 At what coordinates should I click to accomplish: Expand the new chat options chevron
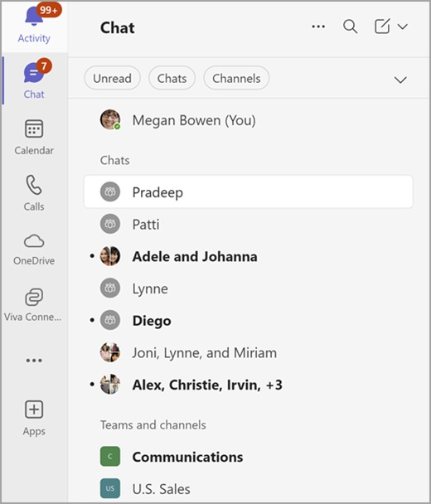(402, 27)
